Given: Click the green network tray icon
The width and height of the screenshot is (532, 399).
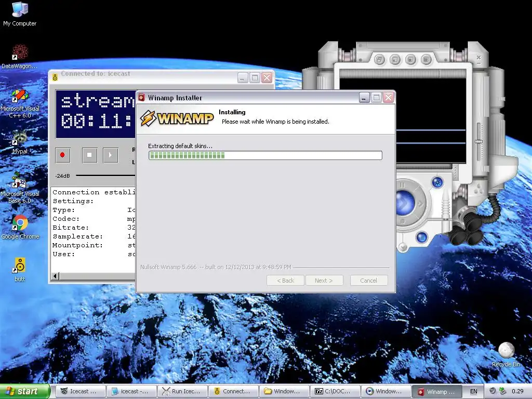Looking at the screenshot, I should click(x=502, y=391).
